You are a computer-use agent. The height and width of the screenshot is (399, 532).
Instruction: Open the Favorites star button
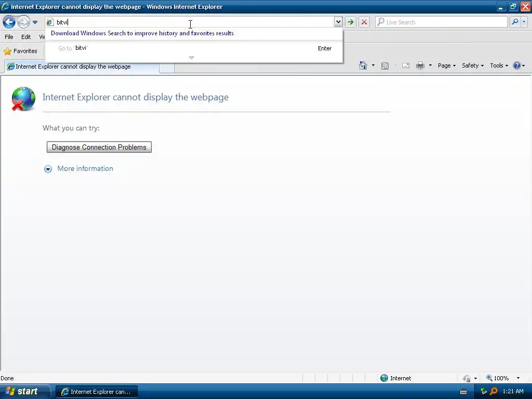pyautogui.click(x=20, y=51)
